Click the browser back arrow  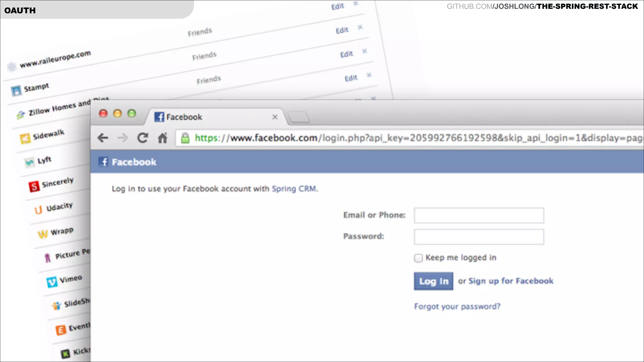pyautogui.click(x=103, y=138)
